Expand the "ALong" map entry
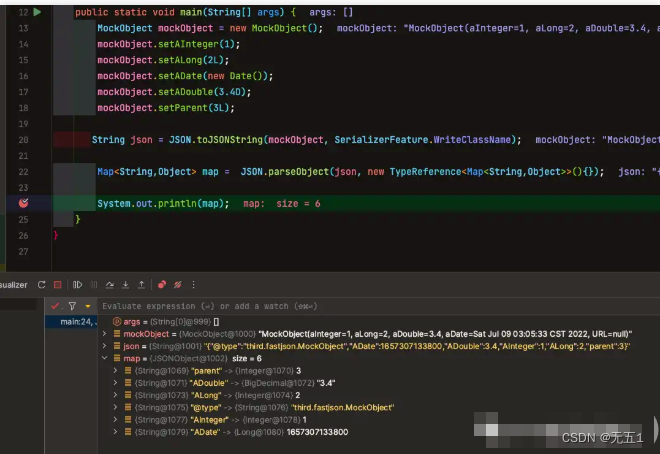660x454 pixels. (115, 395)
